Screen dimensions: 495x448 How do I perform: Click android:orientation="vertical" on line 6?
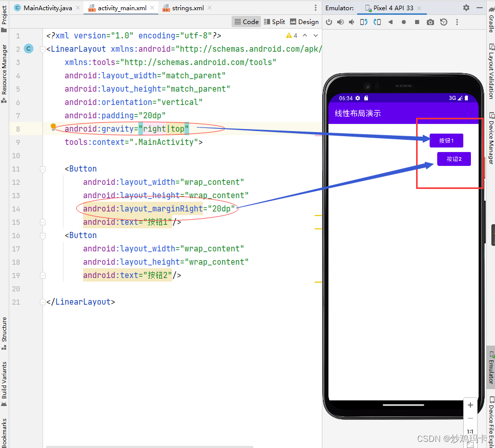134,102
